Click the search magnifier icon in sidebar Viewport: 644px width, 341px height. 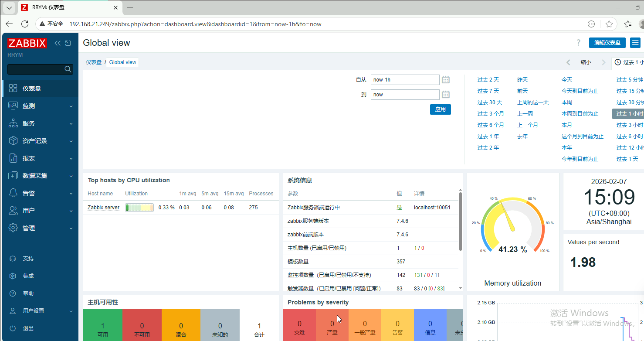pyautogui.click(x=68, y=69)
